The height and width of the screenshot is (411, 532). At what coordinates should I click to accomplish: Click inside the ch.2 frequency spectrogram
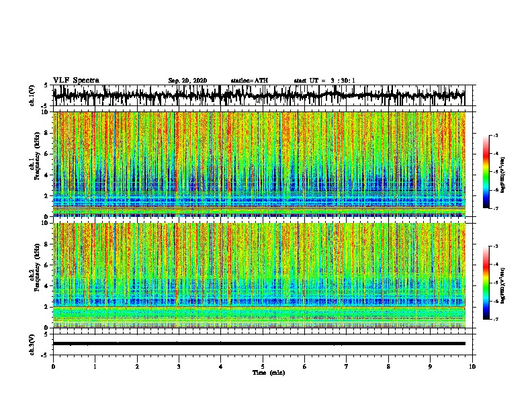[x=259, y=275]
